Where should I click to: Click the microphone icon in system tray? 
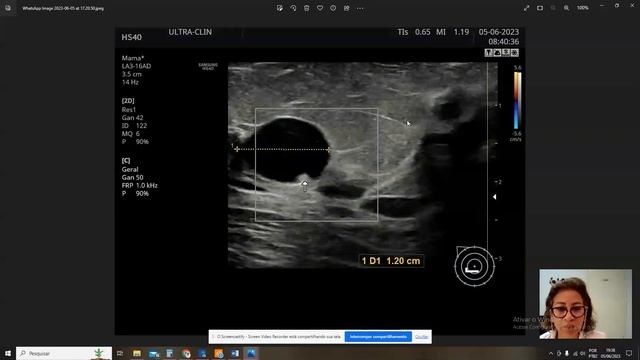click(x=567, y=353)
